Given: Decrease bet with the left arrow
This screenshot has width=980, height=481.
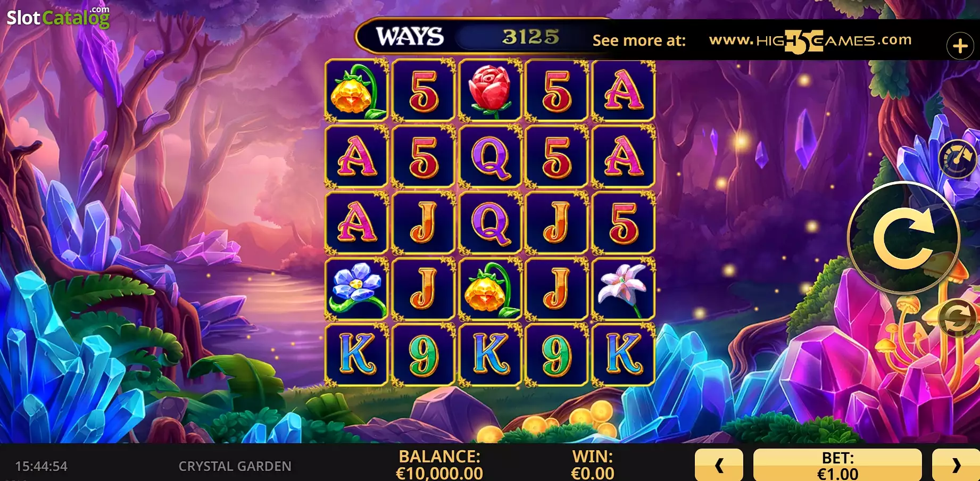Looking at the screenshot, I should point(719,465).
